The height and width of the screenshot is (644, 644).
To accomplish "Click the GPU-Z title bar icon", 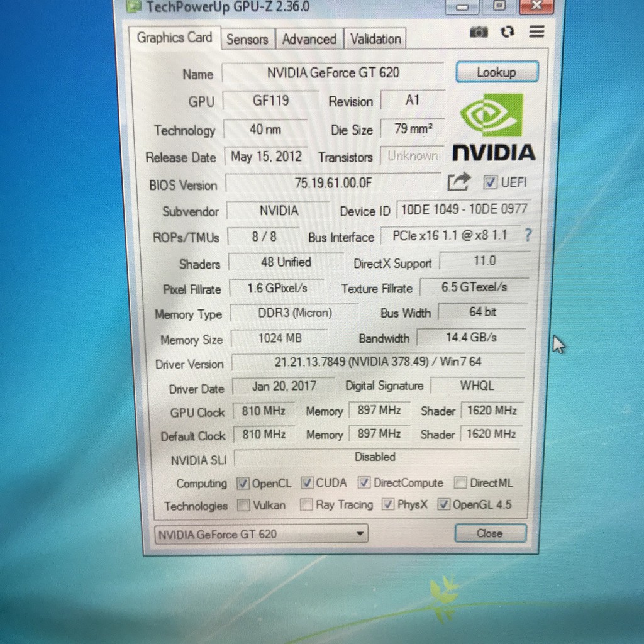I will [x=134, y=7].
